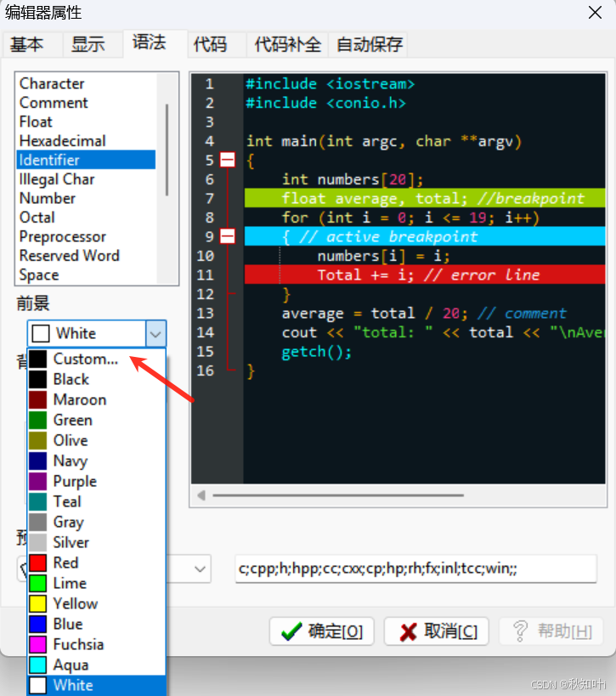Click the 取消[C] cancel button

point(437,631)
